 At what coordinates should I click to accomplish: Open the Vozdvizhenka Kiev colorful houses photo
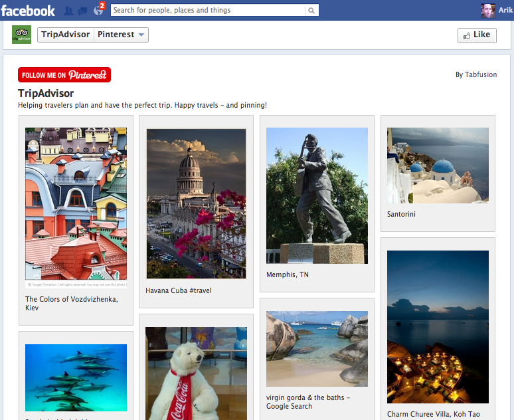pos(76,208)
